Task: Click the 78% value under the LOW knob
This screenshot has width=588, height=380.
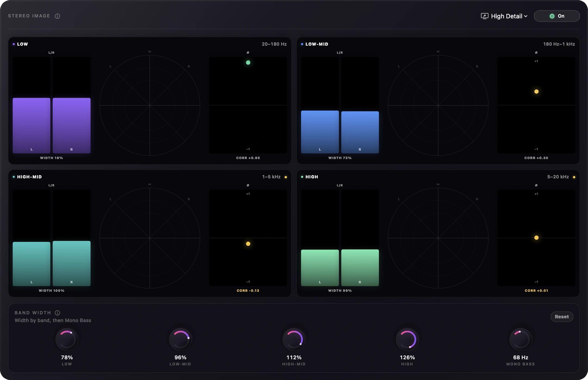Action: 67,357
